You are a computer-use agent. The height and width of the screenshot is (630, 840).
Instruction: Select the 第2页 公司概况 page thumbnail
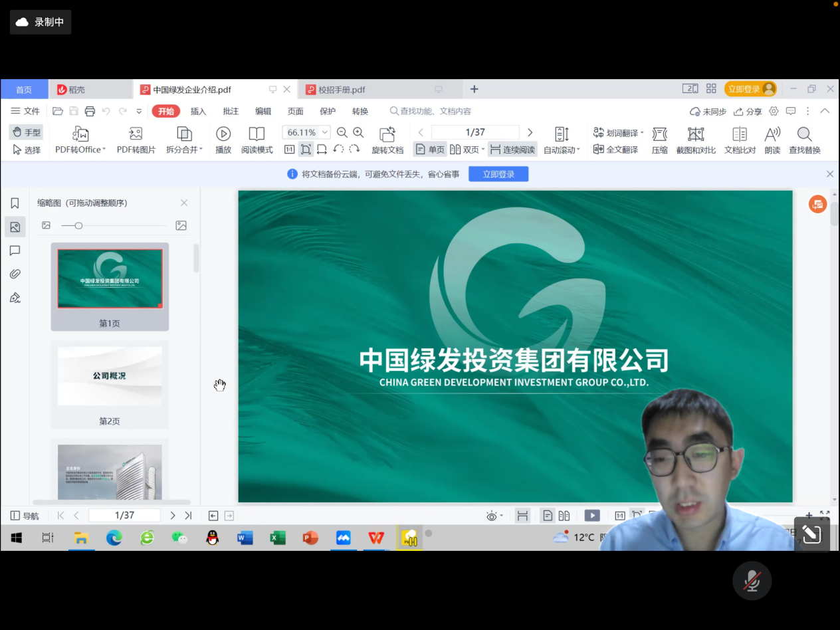click(x=110, y=377)
